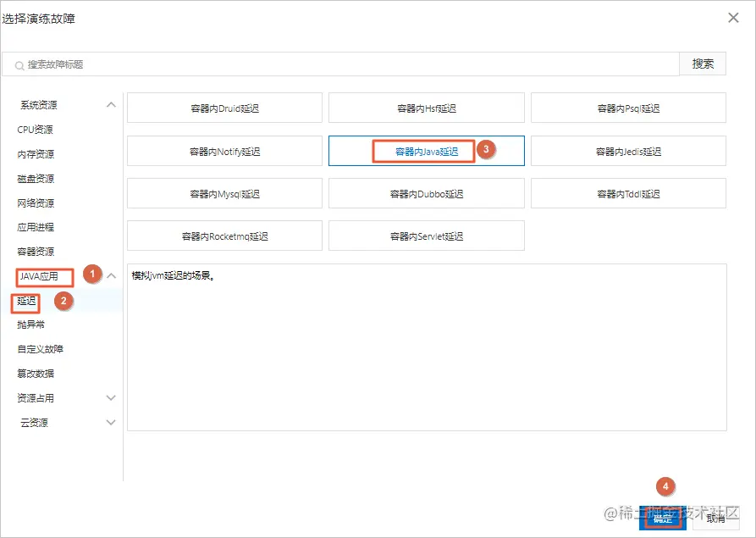This screenshot has height=538, width=756.
Task: Select the 容器内Dubbo延迟 fault option
Action: tap(427, 193)
